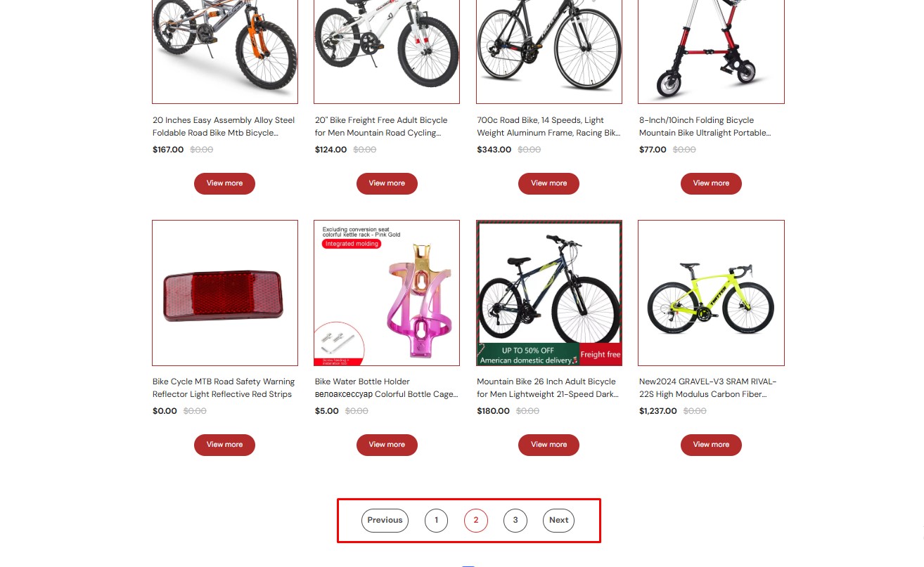View more for $5.00 water bottle holder
The height and width of the screenshot is (567, 924).
387,445
